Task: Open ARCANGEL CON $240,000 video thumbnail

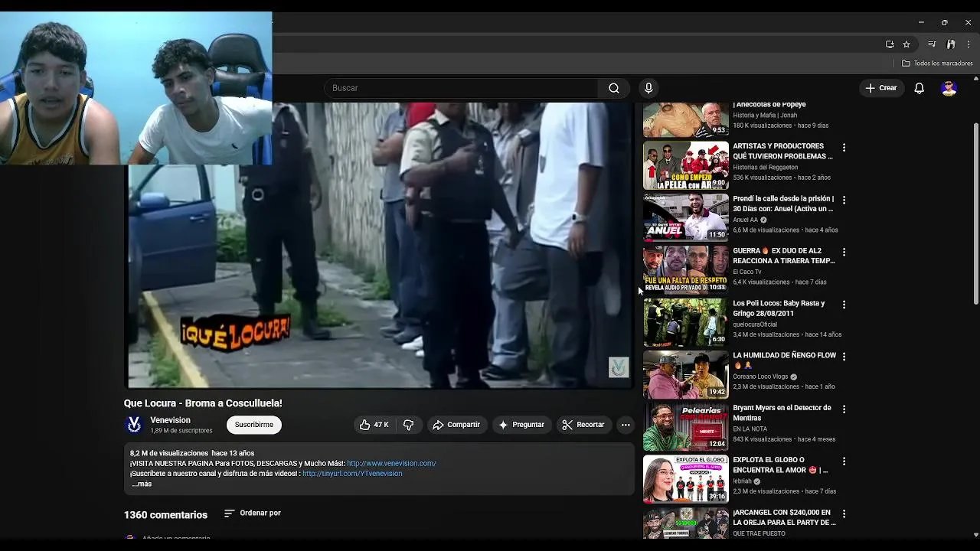Action: 686,523
